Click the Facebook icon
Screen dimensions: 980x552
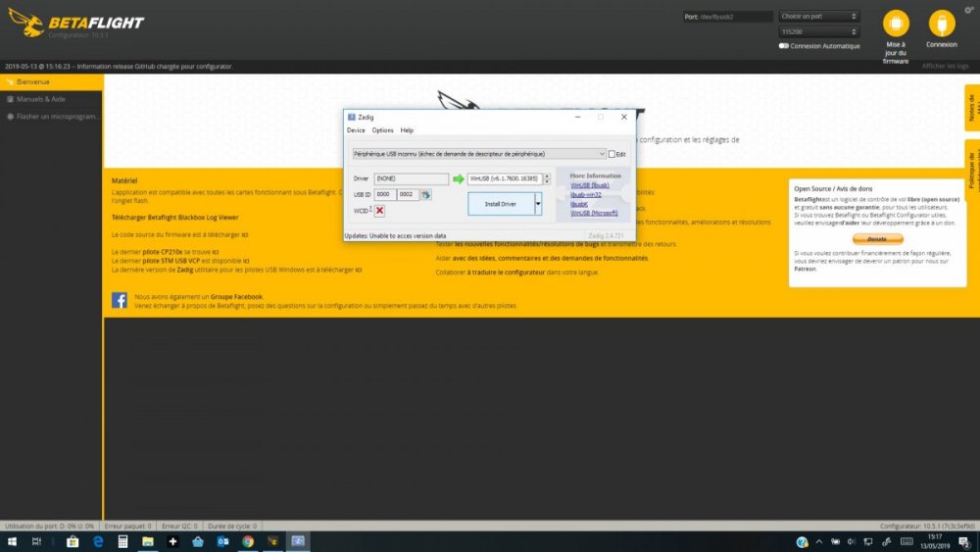pyautogui.click(x=120, y=300)
